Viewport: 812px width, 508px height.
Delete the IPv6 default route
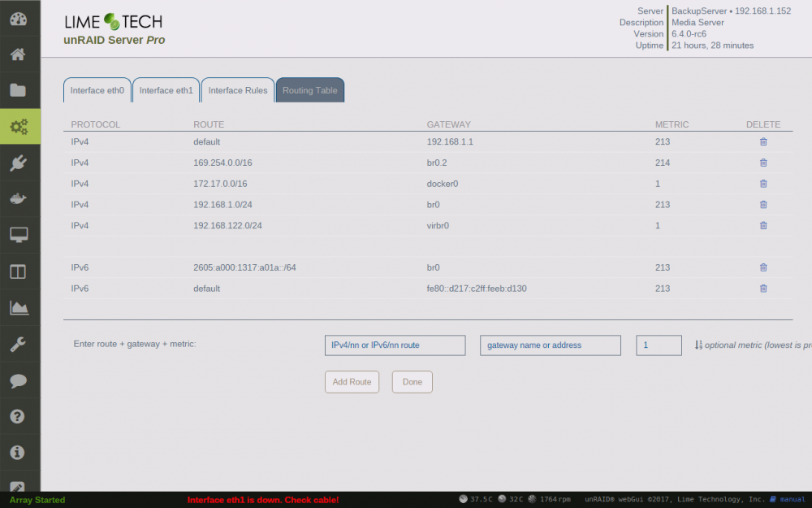click(x=763, y=289)
